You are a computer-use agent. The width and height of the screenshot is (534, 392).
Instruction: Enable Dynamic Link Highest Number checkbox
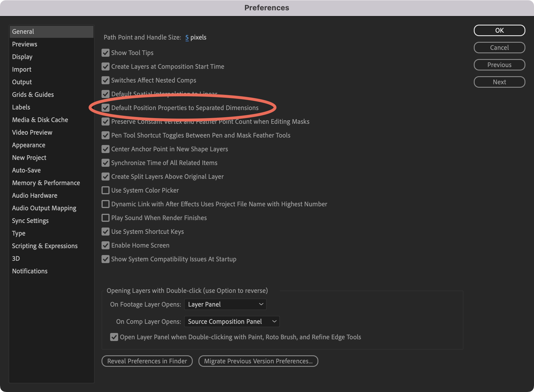106,204
